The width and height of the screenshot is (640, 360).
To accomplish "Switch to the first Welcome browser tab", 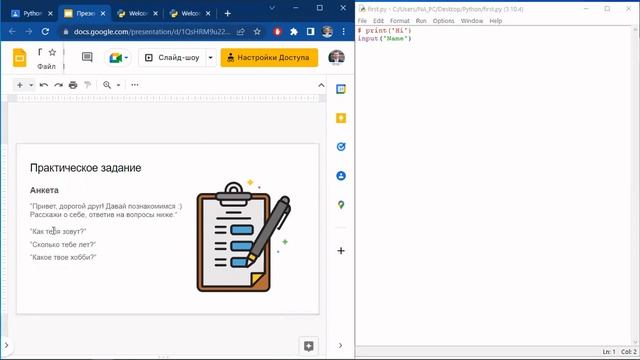I will [138, 13].
